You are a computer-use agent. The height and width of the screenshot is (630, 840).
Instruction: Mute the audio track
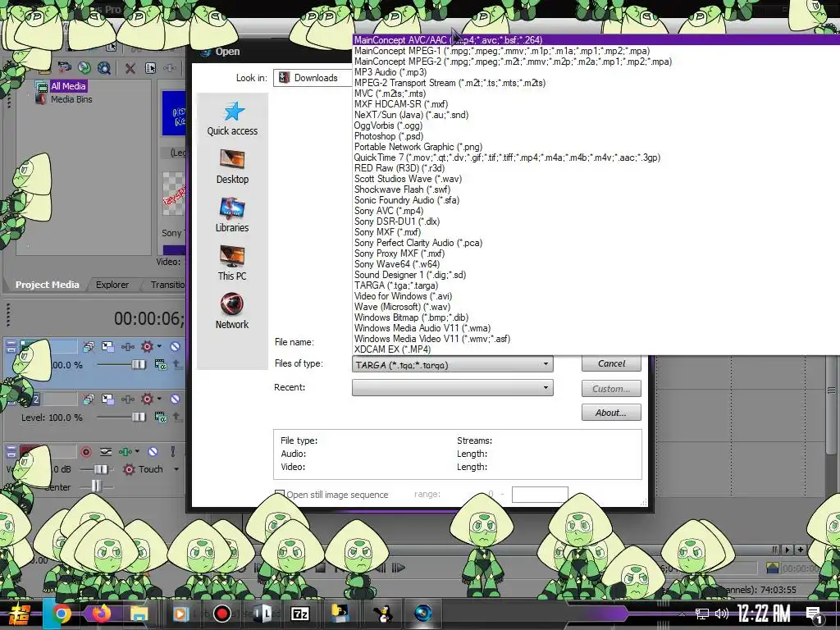[153, 452]
